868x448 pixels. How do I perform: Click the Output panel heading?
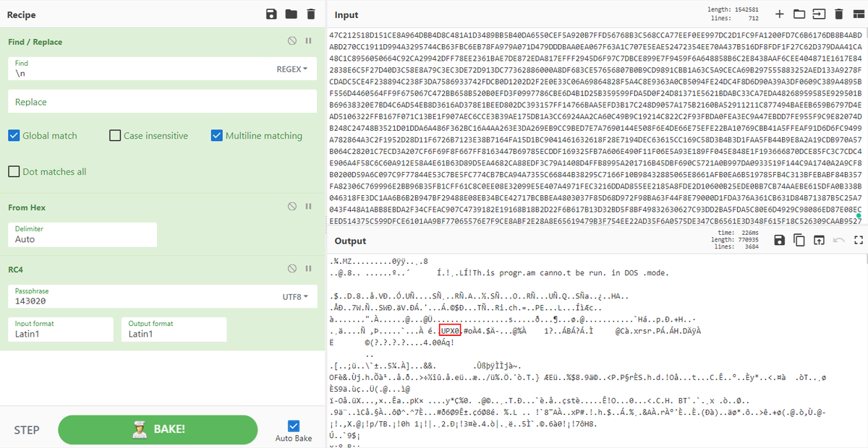click(350, 240)
